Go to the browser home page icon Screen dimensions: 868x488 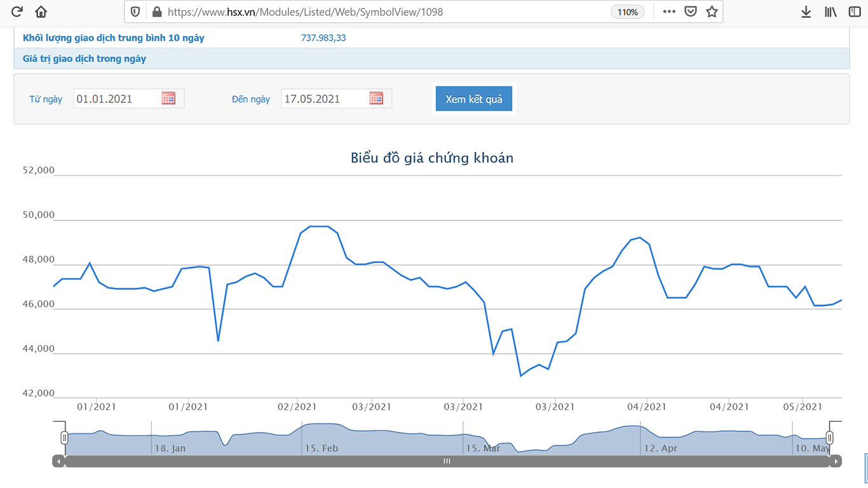(x=41, y=11)
